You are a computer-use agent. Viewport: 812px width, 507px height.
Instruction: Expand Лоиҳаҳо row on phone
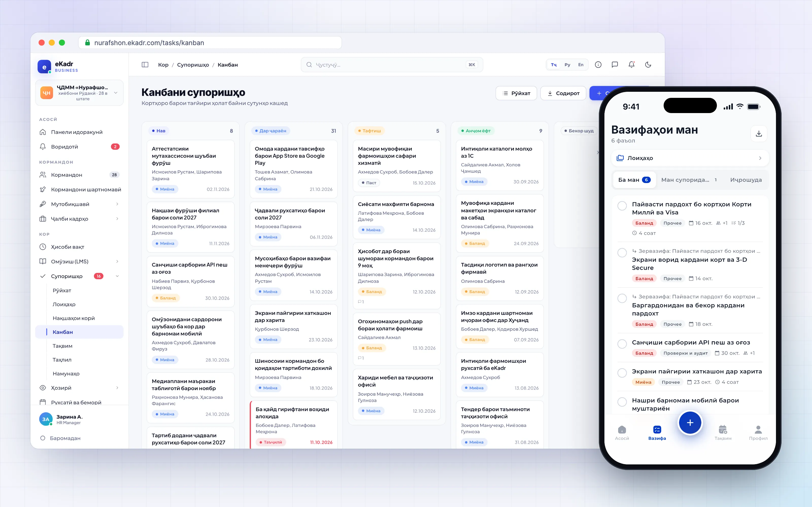pos(690,158)
